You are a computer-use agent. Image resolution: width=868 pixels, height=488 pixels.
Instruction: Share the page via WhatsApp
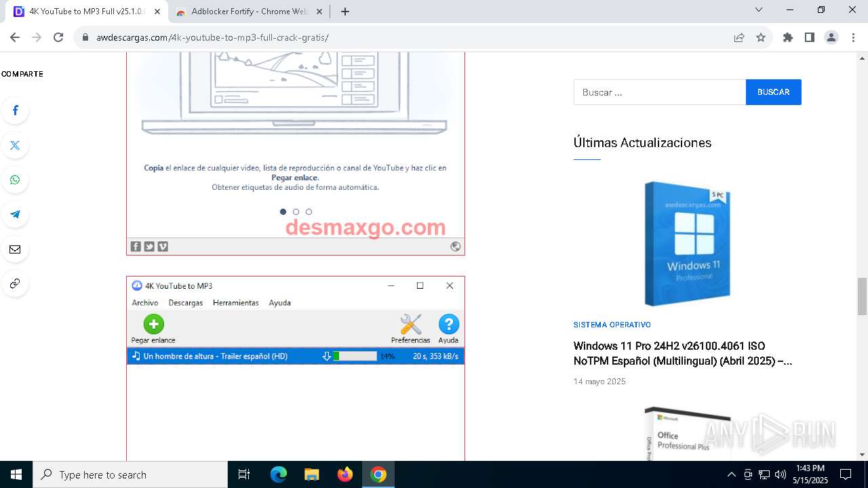coord(15,180)
